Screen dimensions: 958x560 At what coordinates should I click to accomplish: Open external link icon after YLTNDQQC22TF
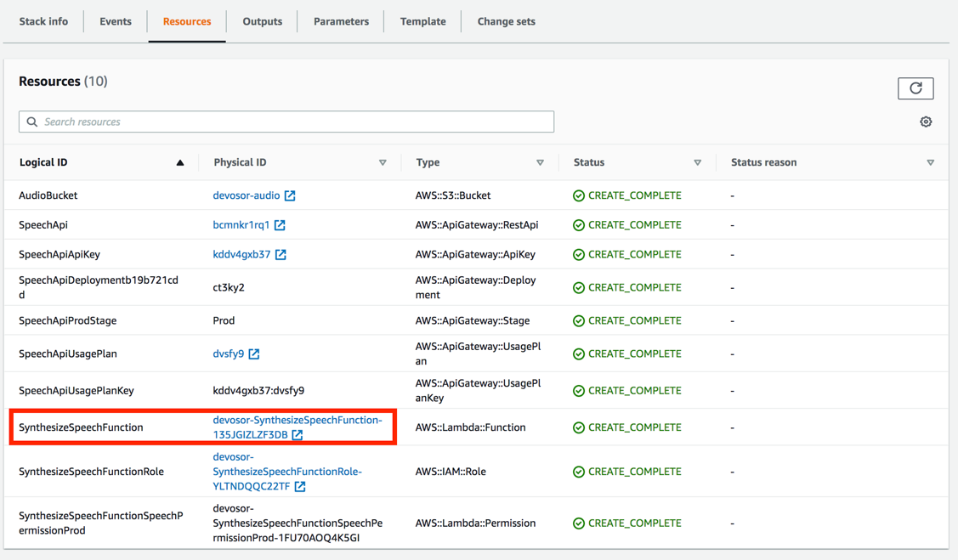point(300,486)
